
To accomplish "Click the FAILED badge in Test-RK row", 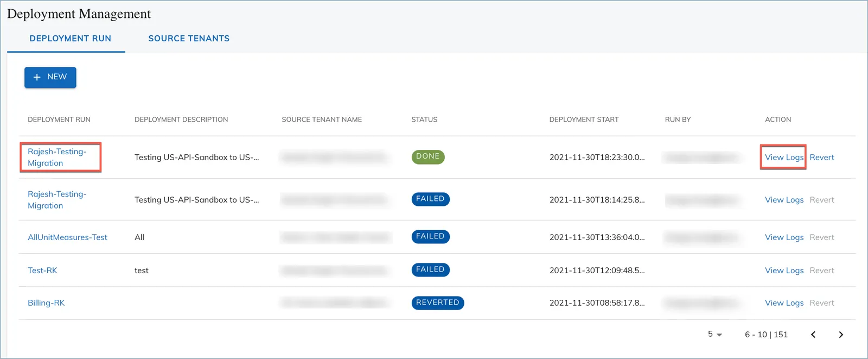I will [430, 269].
